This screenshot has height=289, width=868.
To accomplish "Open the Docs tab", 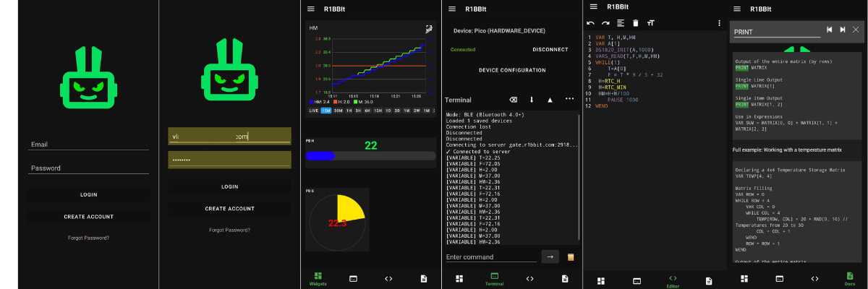I will [849, 279].
